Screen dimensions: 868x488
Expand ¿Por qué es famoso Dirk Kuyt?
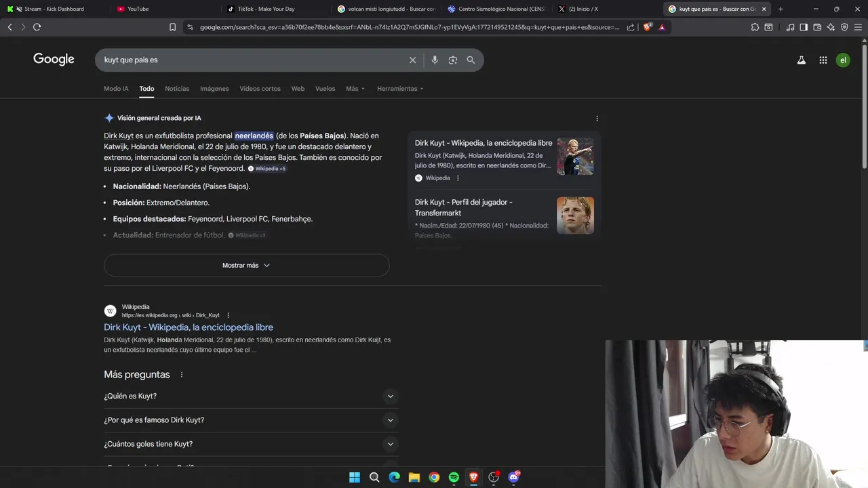click(x=251, y=420)
